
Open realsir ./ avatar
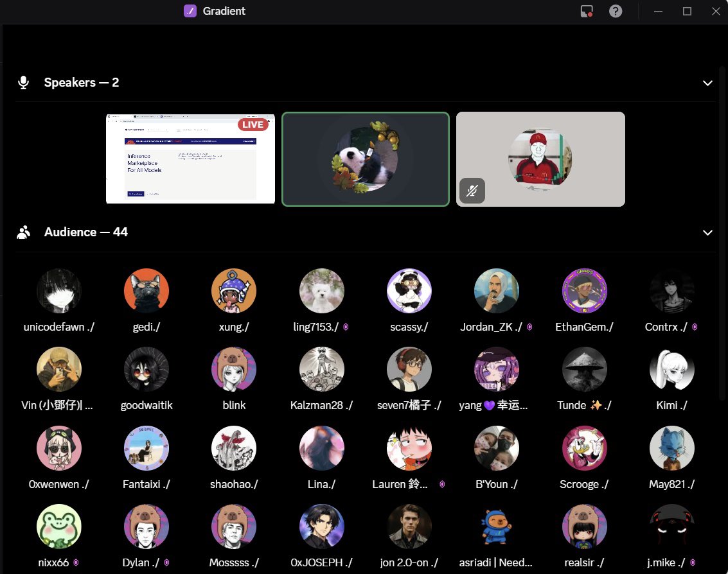click(x=585, y=526)
